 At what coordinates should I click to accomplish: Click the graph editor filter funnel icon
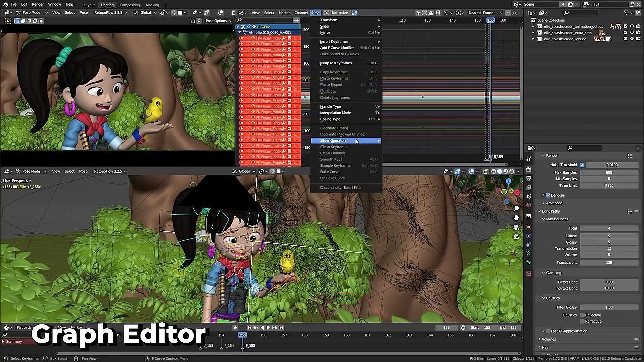[447, 13]
